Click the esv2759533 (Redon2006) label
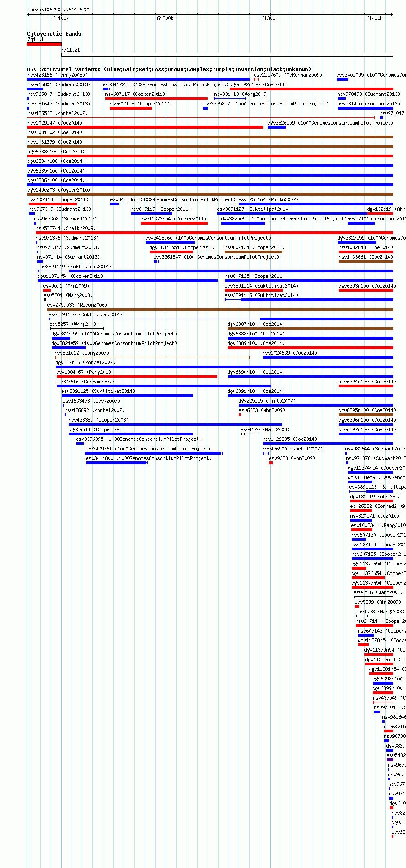The height and width of the screenshot is (868, 406). [x=77, y=305]
